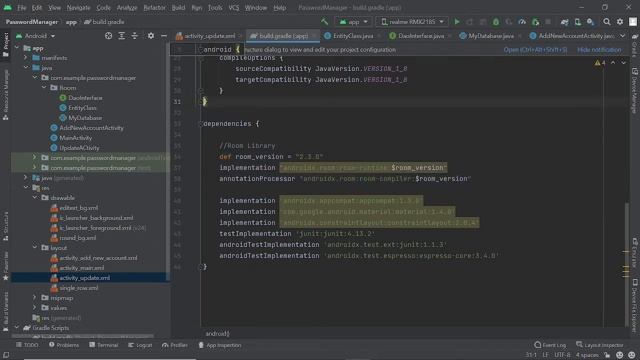The width and height of the screenshot is (640, 360).
Task: Select single_row.xml layout file
Action: 79,288
